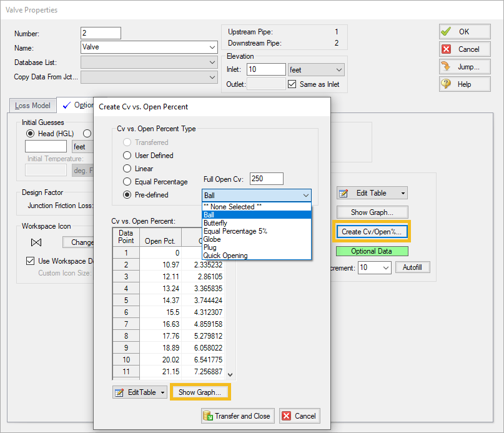Click the Help question mark icon
The width and height of the screenshot is (504, 433).
[x=446, y=84]
